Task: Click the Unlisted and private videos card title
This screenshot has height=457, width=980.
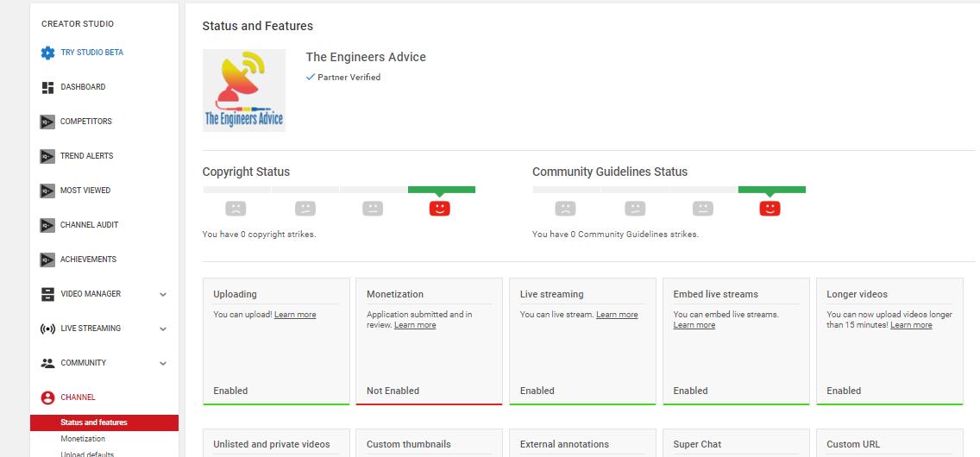Action: tap(271, 445)
